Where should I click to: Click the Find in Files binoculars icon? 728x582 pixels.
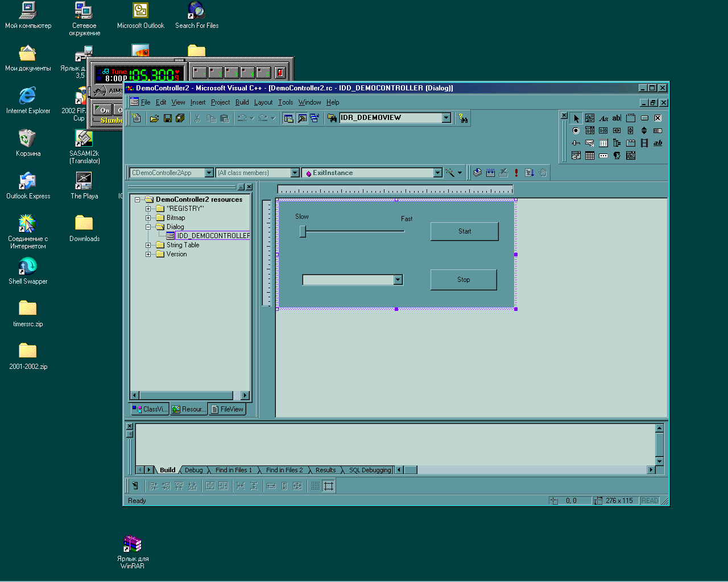pos(332,118)
